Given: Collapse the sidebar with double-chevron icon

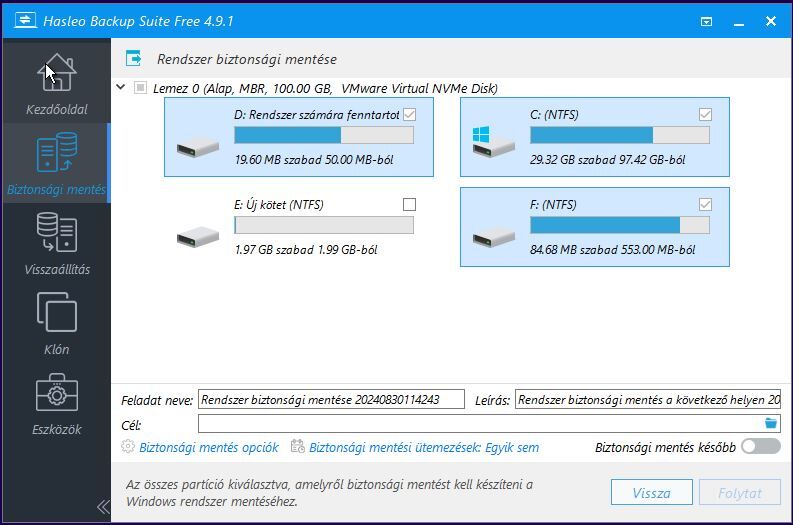Looking at the screenshot, I should [103, 507].
